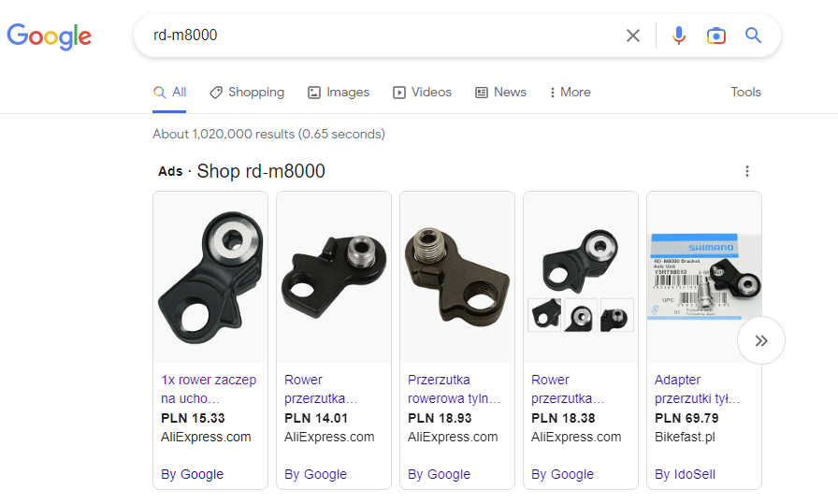
Task: Open the News results tab
Action: pos(500,93)
